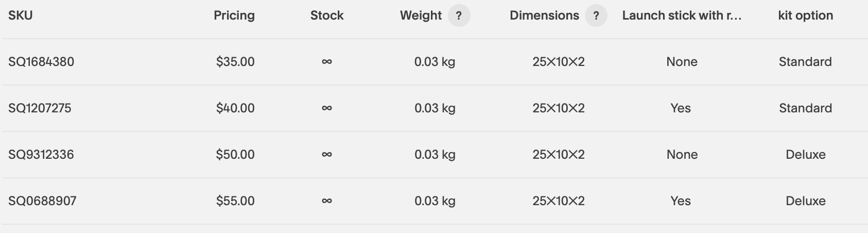Click the Stock column header
The height and width of the screenshot is (233, 868).
click(327, 15)
